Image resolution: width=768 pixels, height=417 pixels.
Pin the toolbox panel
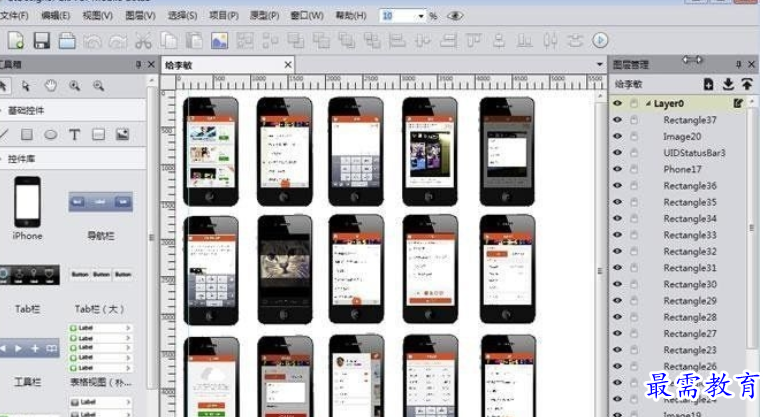(x=138, y=64)
